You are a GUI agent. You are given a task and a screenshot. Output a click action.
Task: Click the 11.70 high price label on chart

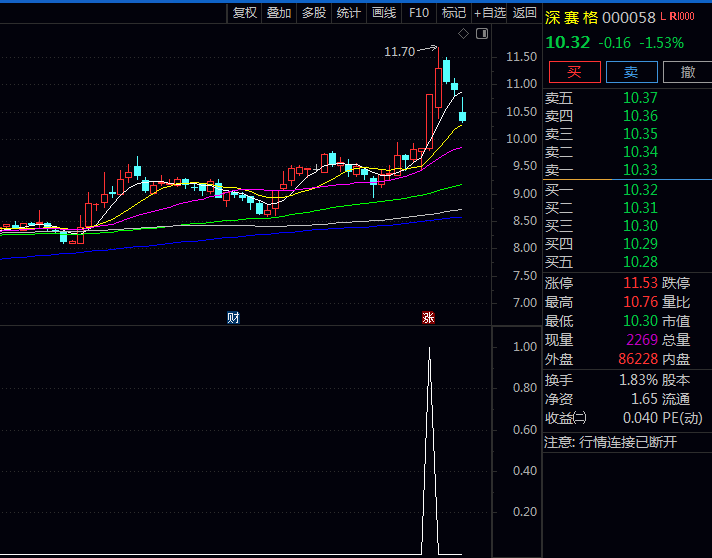tap(399, 51)
